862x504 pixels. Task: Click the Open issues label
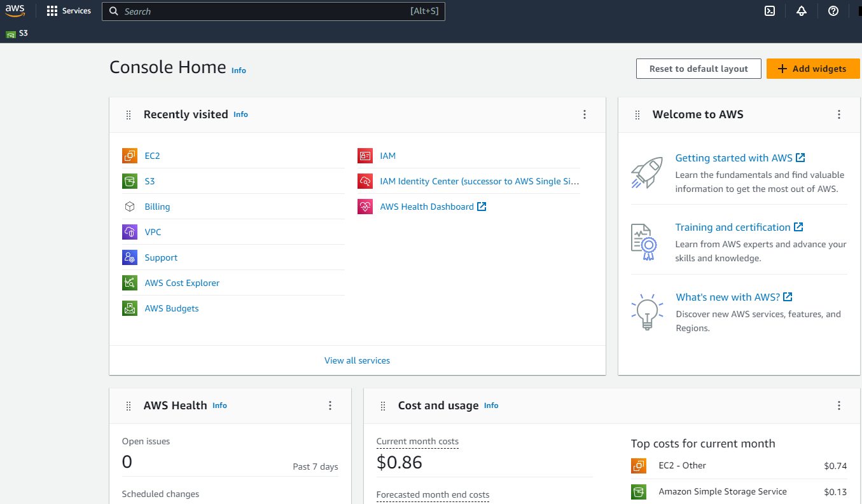[146, 441]
